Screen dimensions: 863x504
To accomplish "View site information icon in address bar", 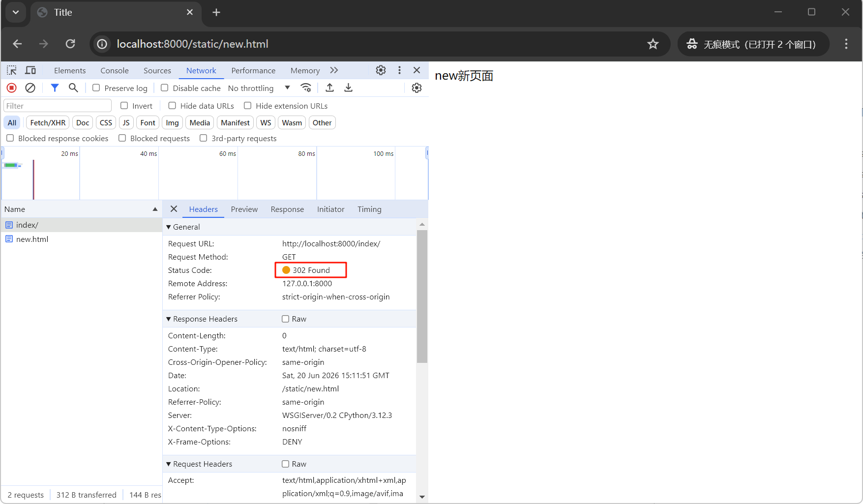I will pyautogui.click(x=102, y=44).
